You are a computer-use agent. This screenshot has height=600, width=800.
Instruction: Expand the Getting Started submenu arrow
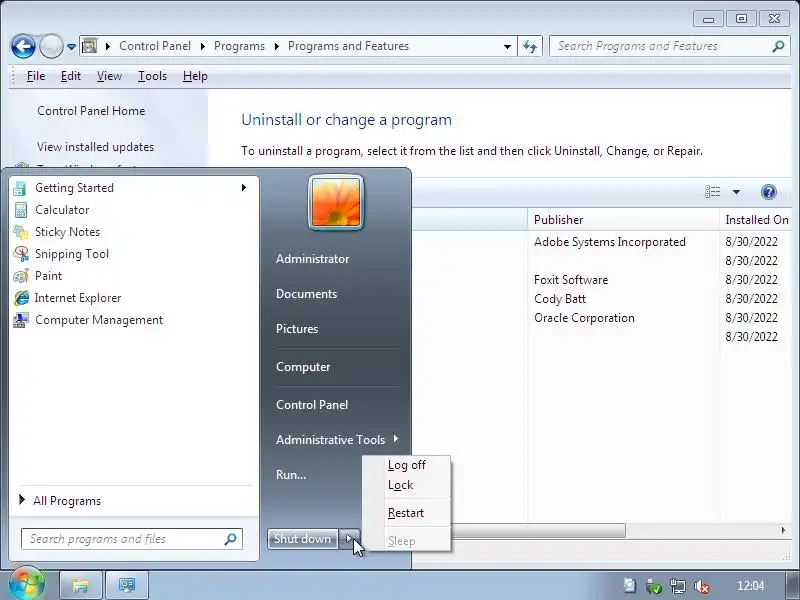click(x=244, y=188)
